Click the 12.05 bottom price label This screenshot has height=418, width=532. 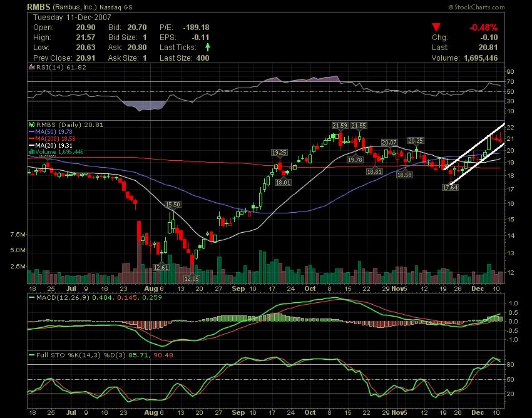pos(192,278)
